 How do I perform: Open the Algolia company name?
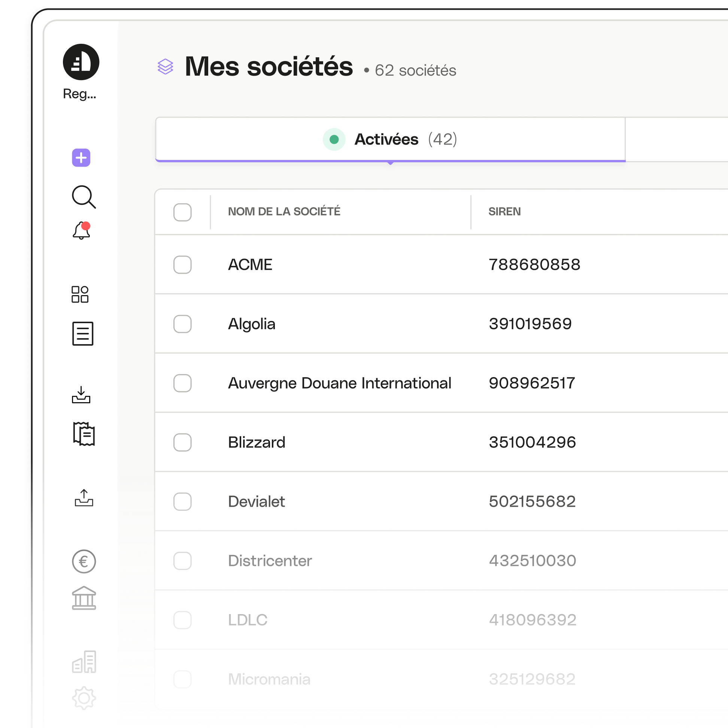252,324
